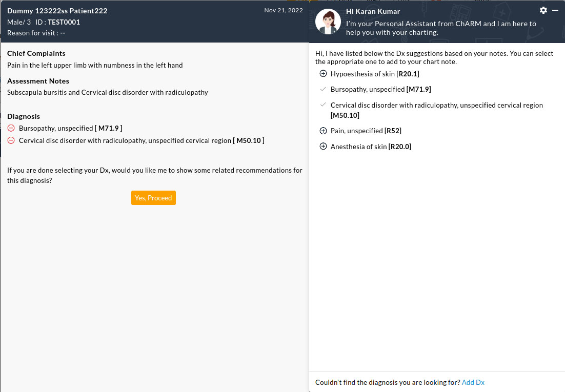Select the Assessment Notes bursitis text

[108, 93]
